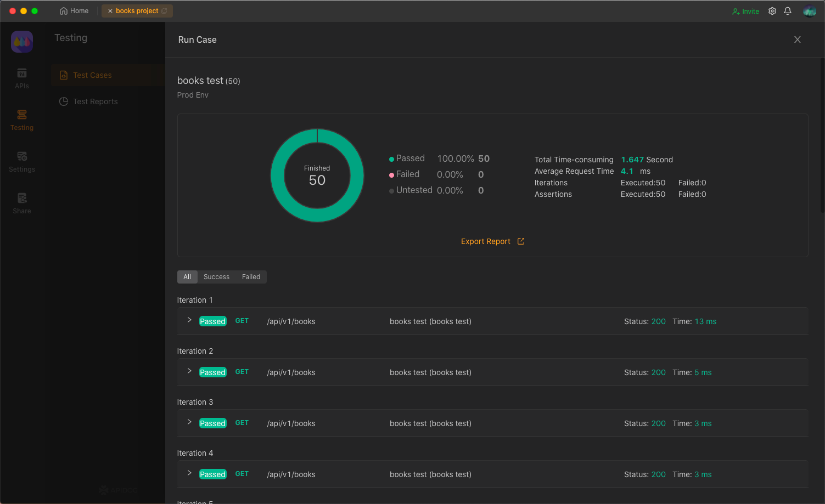Click the run case vertical scrollbar
This screenshot has height=504, width=825.
tap(822, 134)
